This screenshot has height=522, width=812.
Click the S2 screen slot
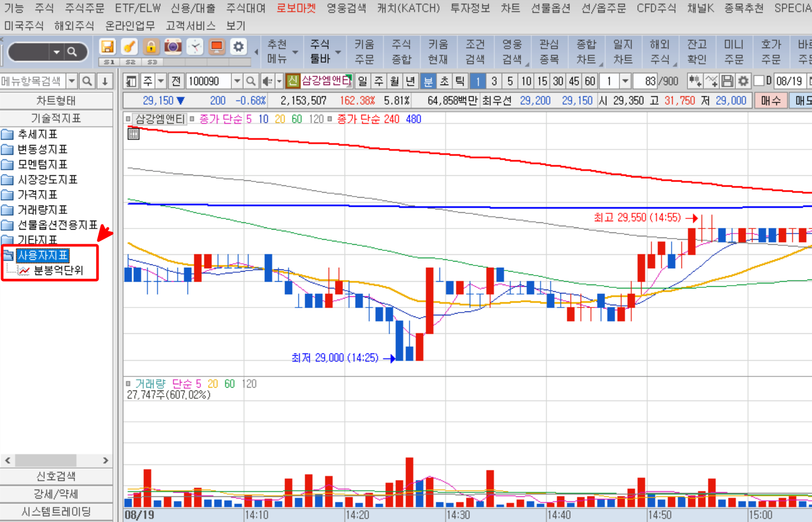[x=130, y=62]
